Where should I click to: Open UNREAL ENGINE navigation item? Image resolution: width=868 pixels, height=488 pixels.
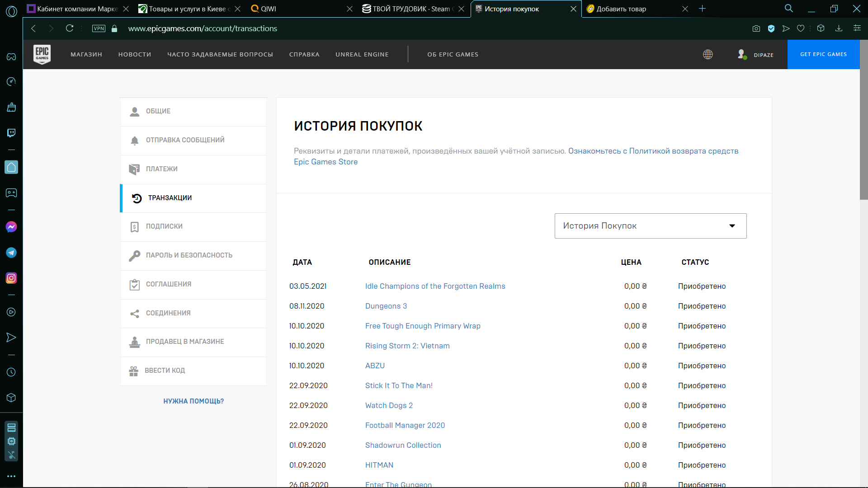362,54
